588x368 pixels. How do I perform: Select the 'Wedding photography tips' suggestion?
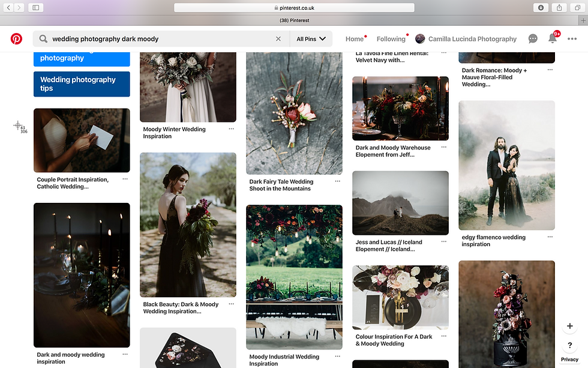coord(82,84)
